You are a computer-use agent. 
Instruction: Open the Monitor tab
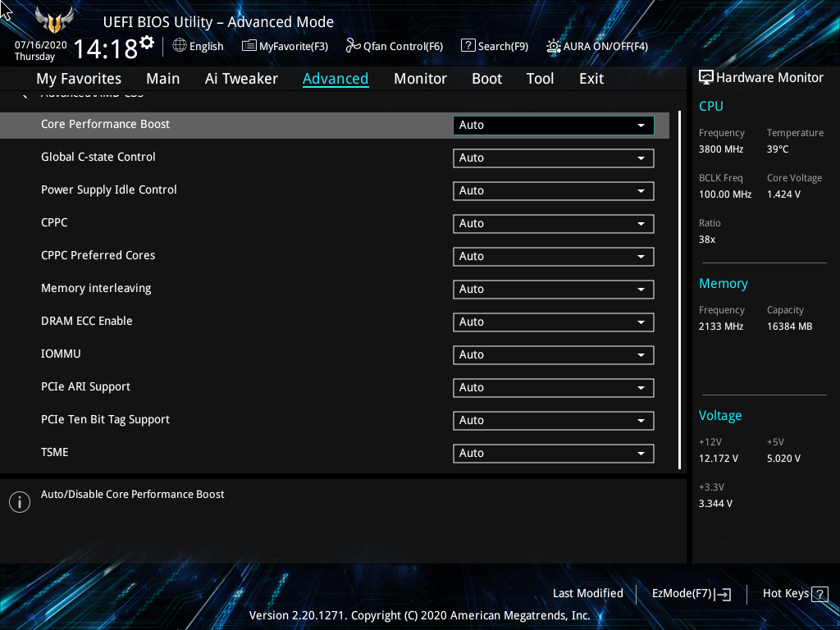(x=420, y=79)
